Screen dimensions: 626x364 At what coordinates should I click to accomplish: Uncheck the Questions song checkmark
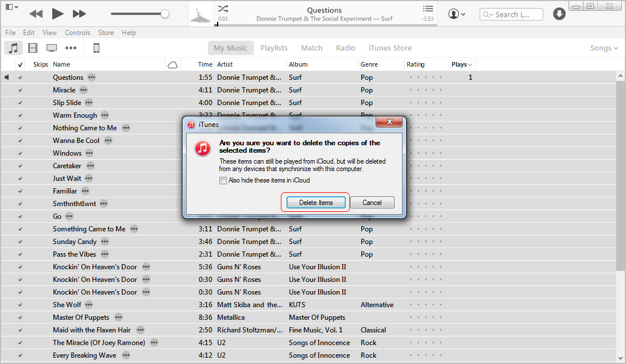[x=20, y=78]
